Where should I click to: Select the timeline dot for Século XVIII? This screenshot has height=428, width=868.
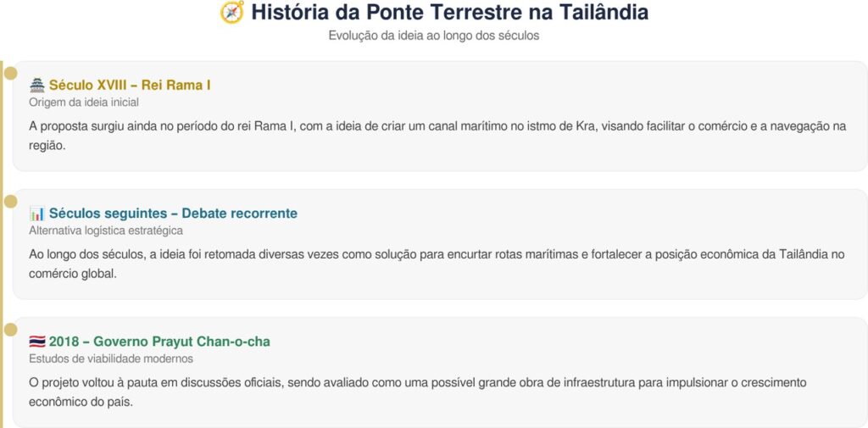click(10, 73)
